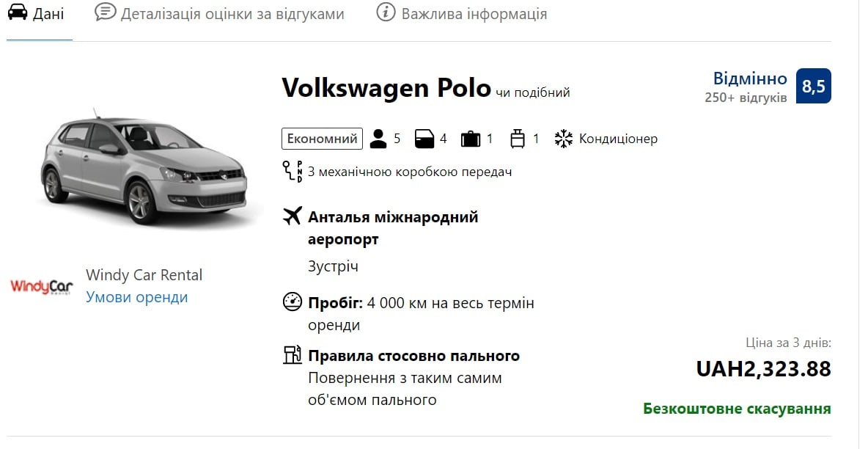Click the fuel pump policy icon

pyautogui.click(x=293, y=354)
